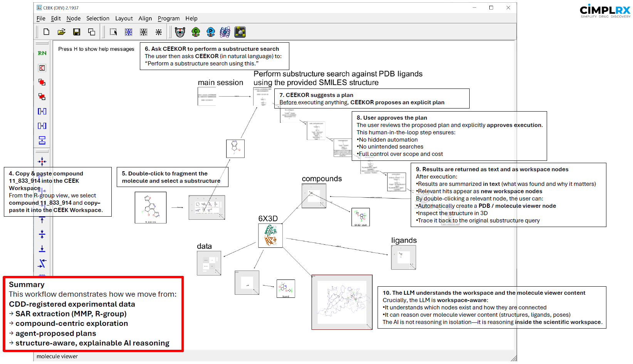The height and width of the screenshot is (364, 633).
Task: Click the green C tree icon
Action: click(196, 32)
